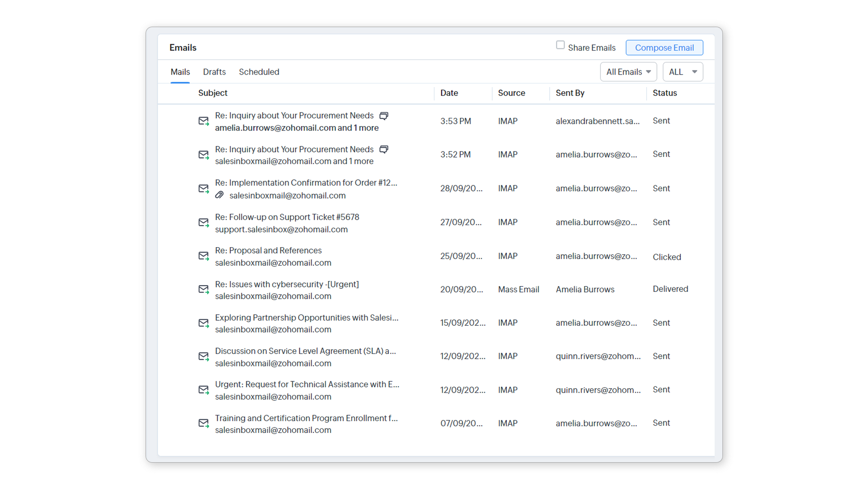
Task: Click mail icon for cybersecurity Urgent email
Action: (x=203, y=289)
